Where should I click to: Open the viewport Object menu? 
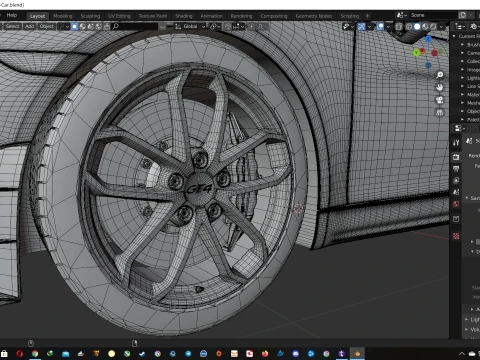47,26
